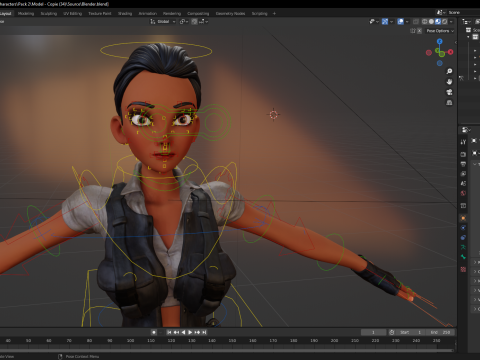Jump to the next keyframe
Viewport: 480px width, 360px height.
click(197, 332)
